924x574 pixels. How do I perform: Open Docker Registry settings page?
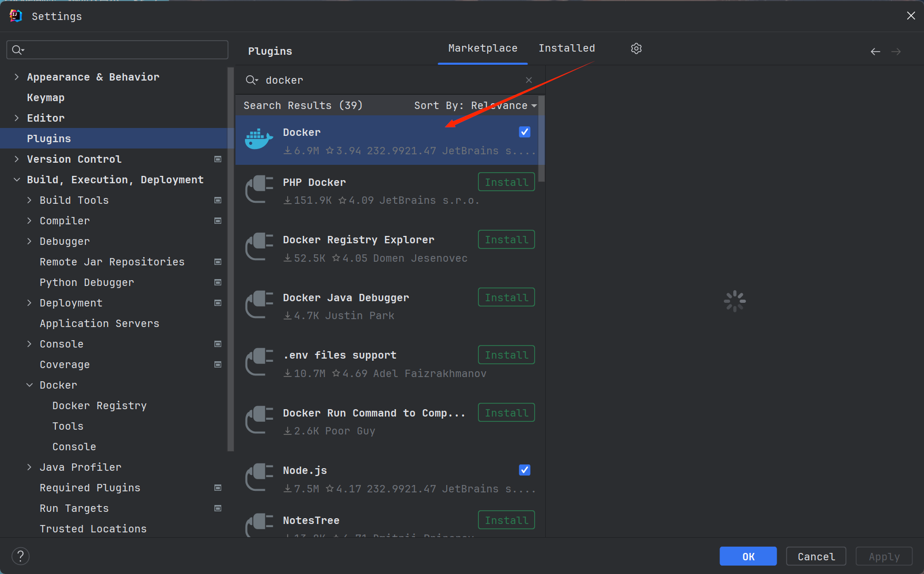coord(100,405)
